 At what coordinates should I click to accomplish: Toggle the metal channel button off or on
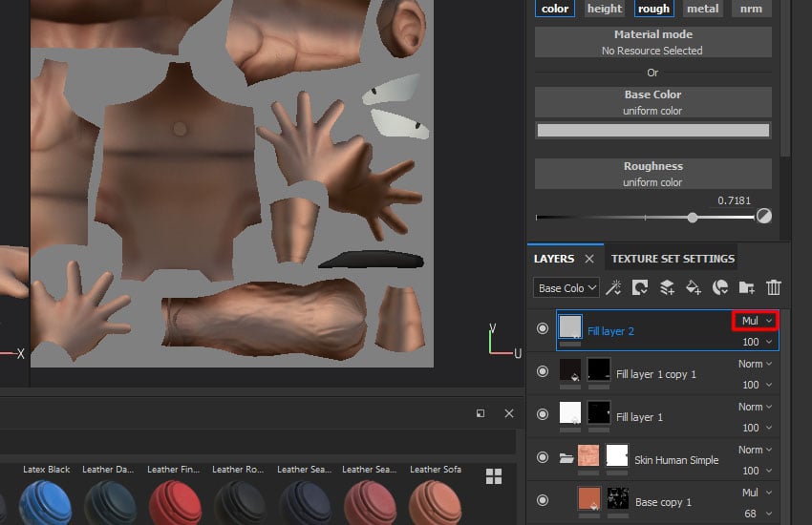(x=703, y=9)
